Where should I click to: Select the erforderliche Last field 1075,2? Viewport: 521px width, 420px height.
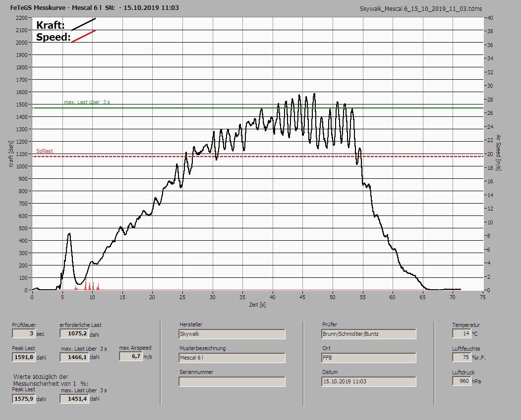(x=74, y=333)
